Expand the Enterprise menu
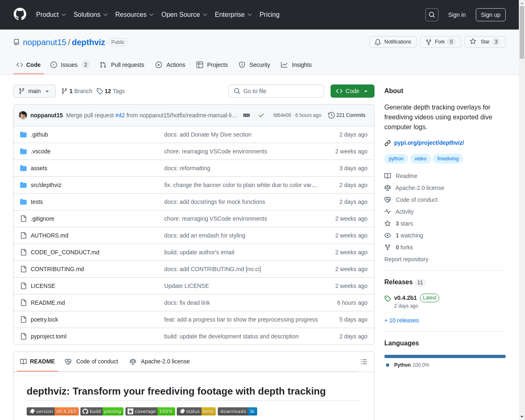525x420 pixels. pos(233,15)
